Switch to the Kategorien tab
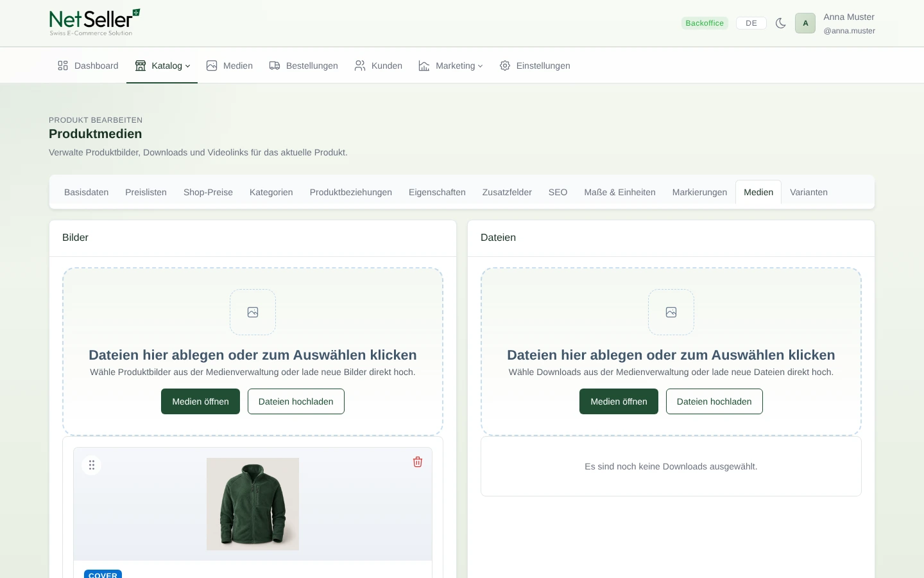The height and width of the screenshot is (578, 924). click(271, 192)
